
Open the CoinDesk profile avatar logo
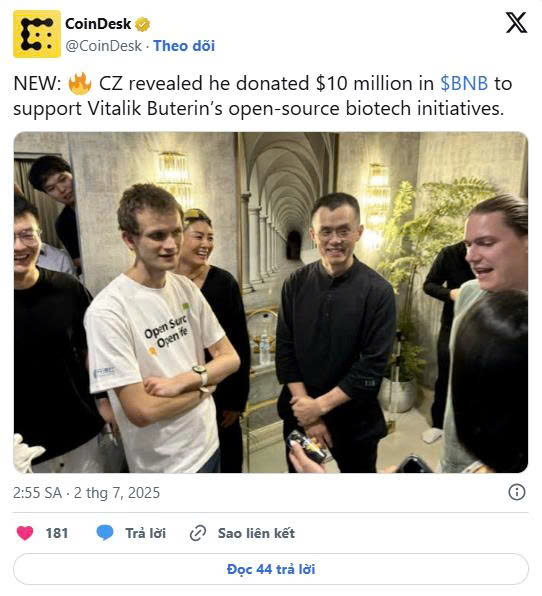click(x=37, y=34)
